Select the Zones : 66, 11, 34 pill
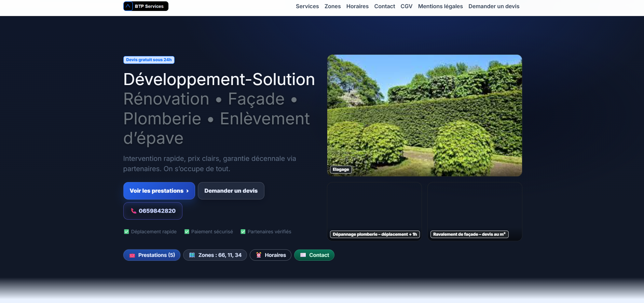The height and width of the screenshot is (303, 644). tap(215, 255)
